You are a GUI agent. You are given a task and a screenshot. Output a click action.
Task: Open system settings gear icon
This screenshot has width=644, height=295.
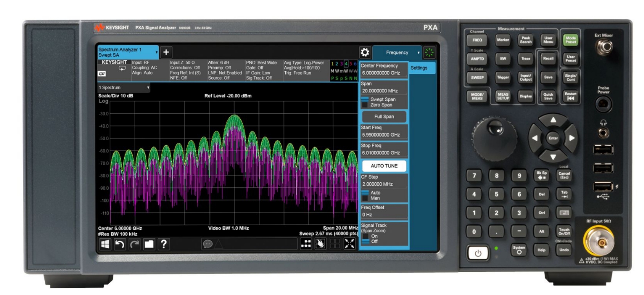click(x=365, y=53)
